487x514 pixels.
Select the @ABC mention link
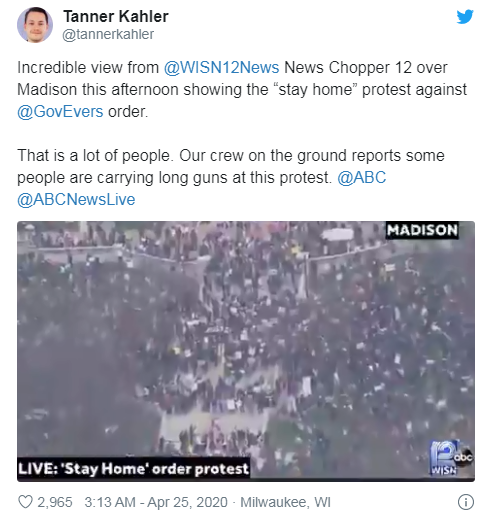[362, 177]
